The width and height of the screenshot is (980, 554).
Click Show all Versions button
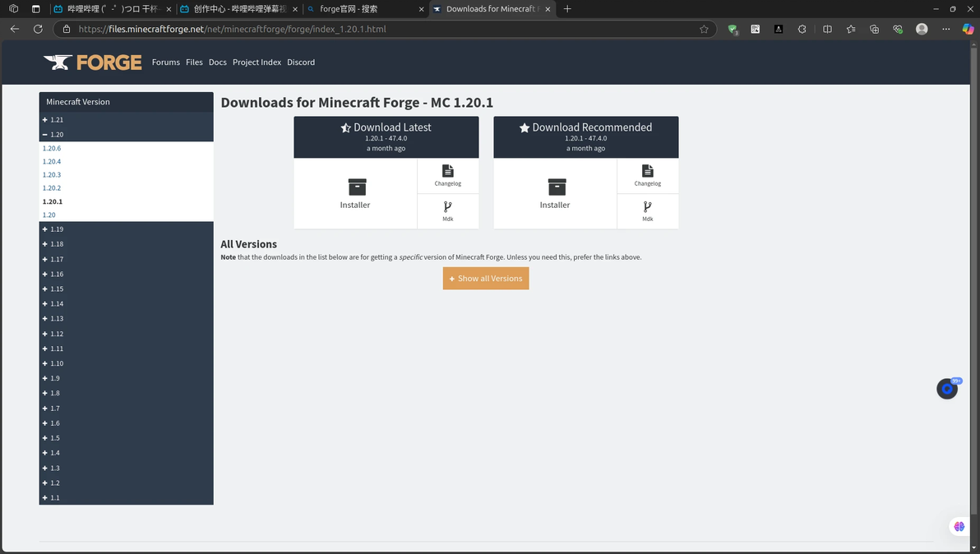[486, 279]
